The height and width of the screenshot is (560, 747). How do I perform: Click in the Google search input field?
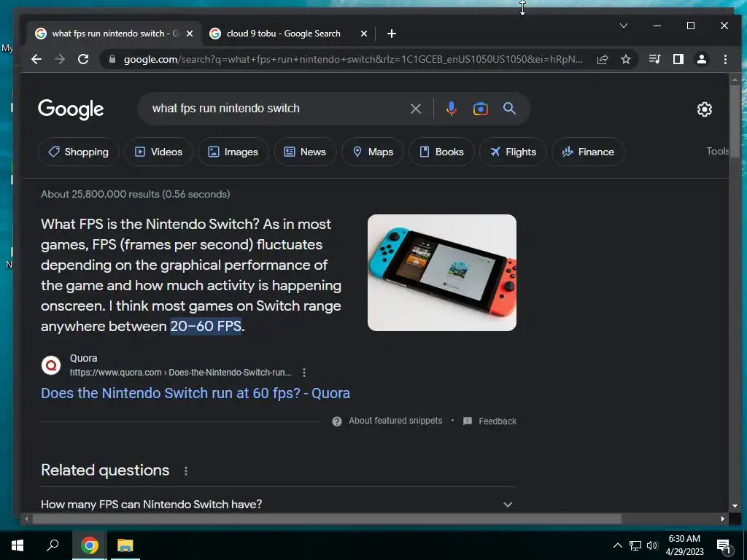[276, 109]
